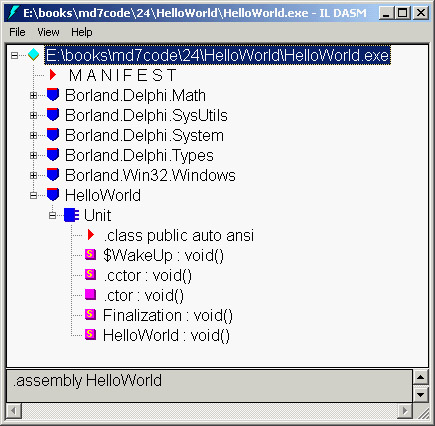The image size is (435, 426).
Task: Collapse the HelloWorld namespace node
Action: (x=33, y=195)
